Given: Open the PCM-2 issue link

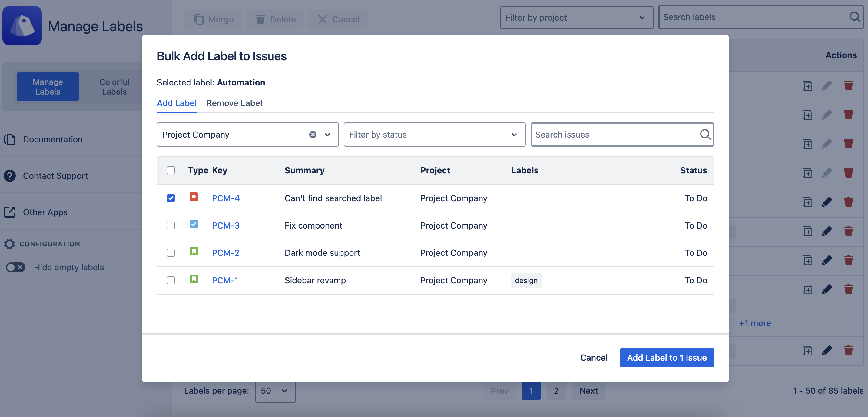Looking at the screenshot, I should (x=225, y=253).
